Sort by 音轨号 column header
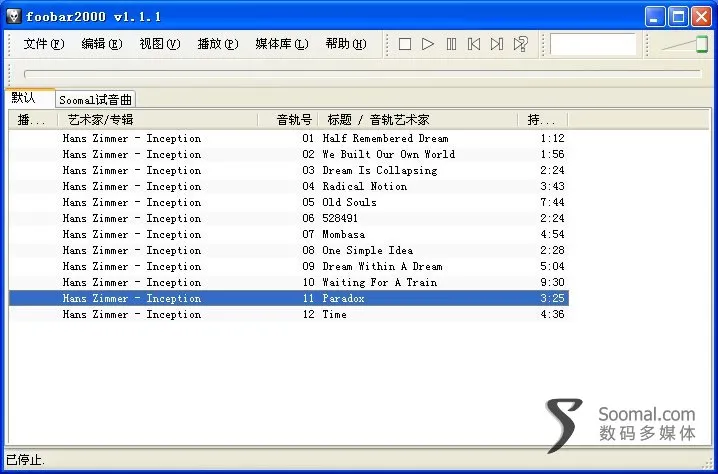 pos(288,120)
